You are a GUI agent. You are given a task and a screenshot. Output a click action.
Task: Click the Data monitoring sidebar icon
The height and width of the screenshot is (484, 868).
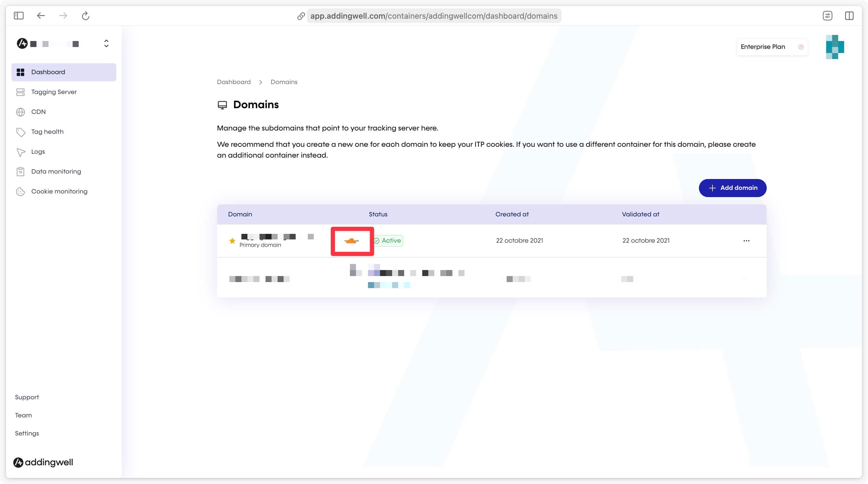coord(21,171)
